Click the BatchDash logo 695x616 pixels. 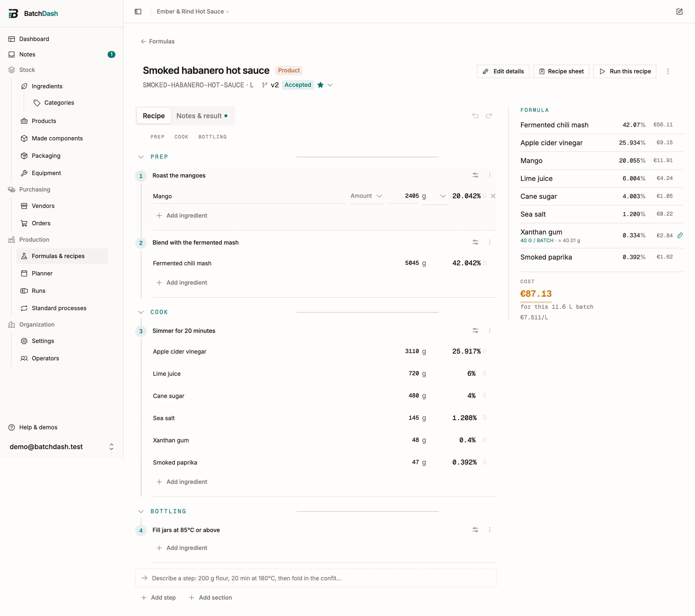(33, 14)
